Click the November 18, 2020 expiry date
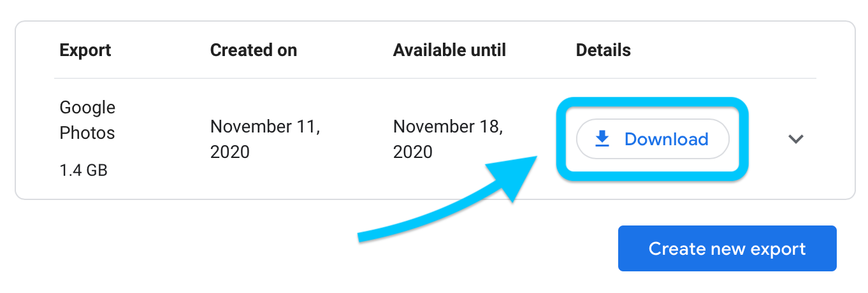This screenshot has width=868, height=293. click(448, 139)
